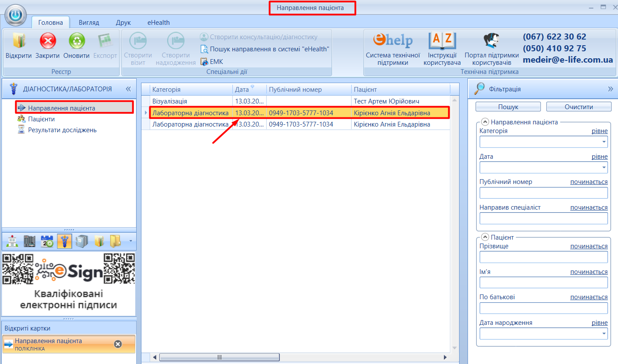Sort table by Дата column header
Screen dimensions: 618x364
tap(249, 89)
